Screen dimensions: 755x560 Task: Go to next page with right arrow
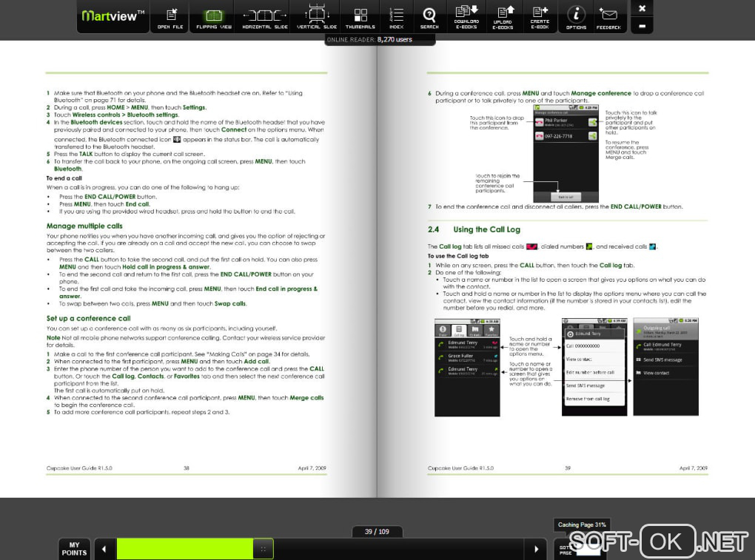537,549
